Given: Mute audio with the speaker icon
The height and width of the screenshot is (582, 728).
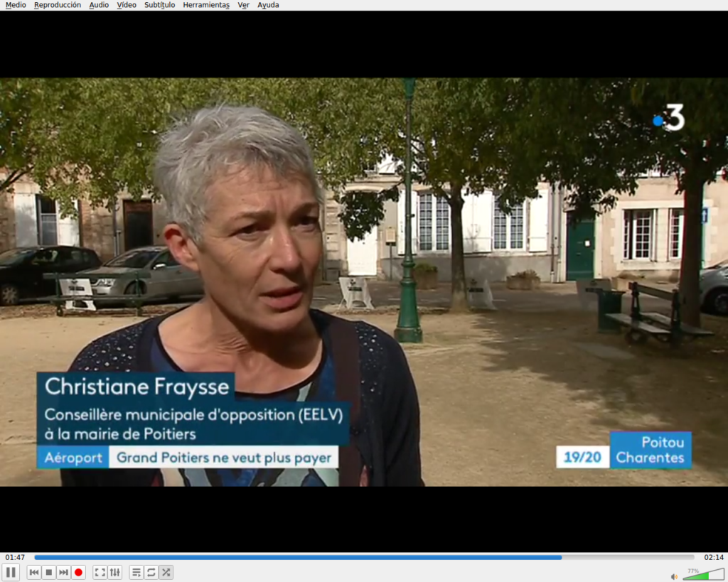Looking at the screenshot, I should click(674, 576).
